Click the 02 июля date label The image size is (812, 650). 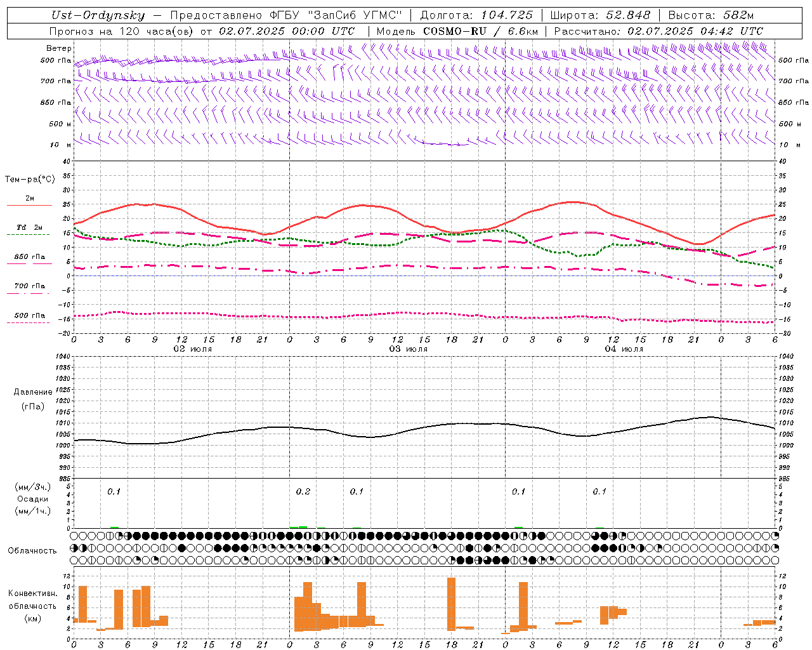tap(193, 349)
